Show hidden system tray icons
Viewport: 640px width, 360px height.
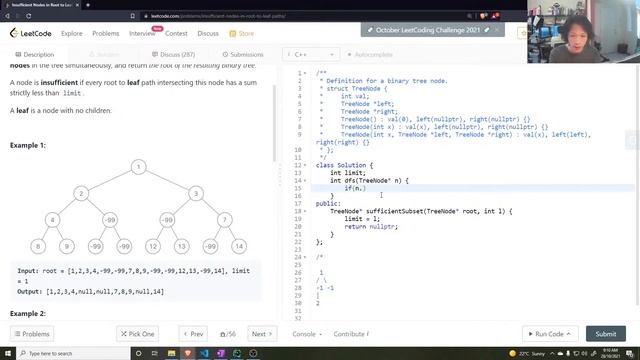click(552, 353)
